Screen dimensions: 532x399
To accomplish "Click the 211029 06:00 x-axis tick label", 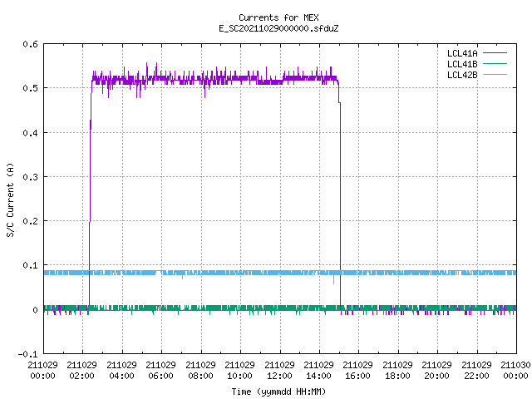I will [160, 371].
